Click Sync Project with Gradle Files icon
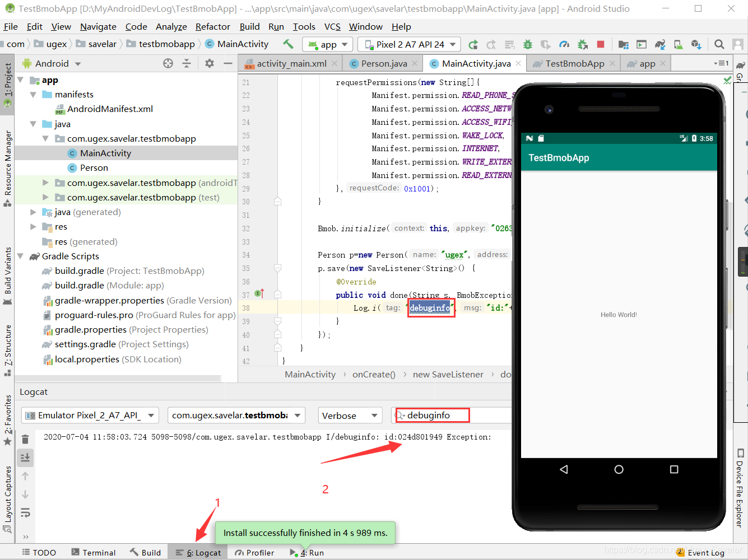Screen dimensions: 748x560 click(660, 44)
